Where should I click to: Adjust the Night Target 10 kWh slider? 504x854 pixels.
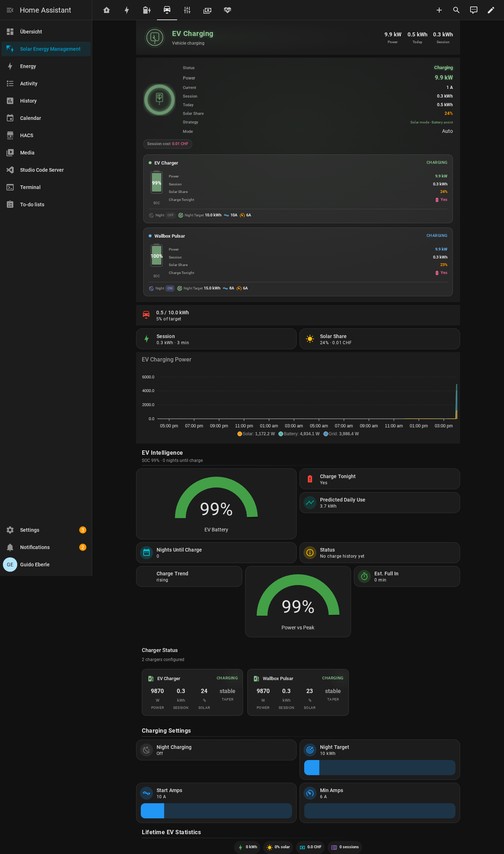click(380, 768)
